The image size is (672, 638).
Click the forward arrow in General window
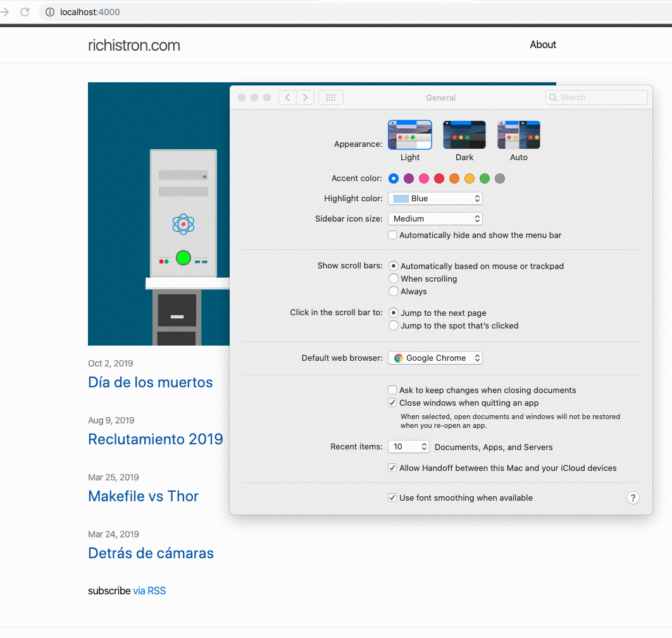(x=305, y=97)
